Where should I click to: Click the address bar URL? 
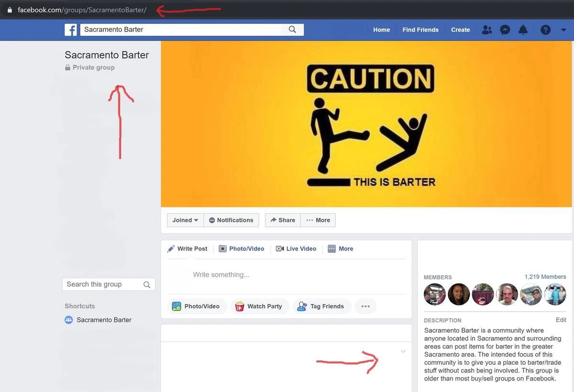82,10
